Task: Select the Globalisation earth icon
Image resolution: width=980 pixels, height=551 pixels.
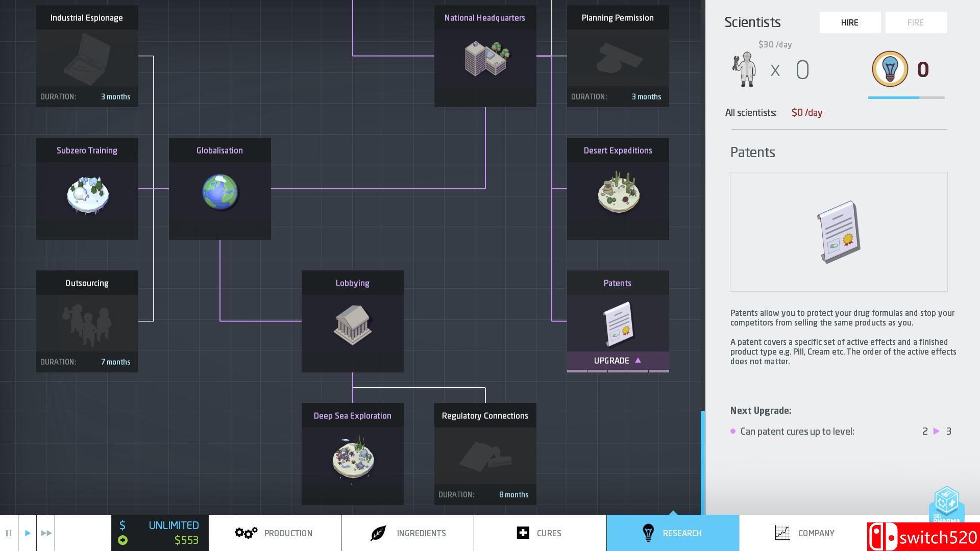Action: point(220,193)
